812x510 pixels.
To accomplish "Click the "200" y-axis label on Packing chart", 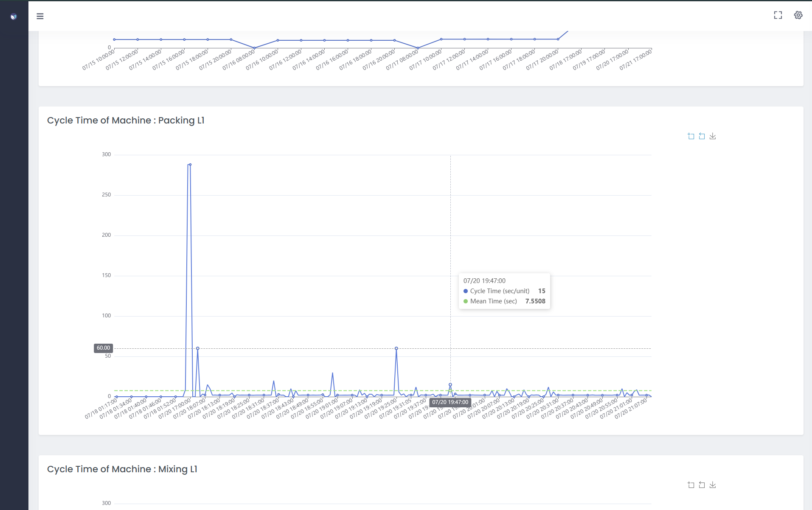I will click(x=106, y=235).
